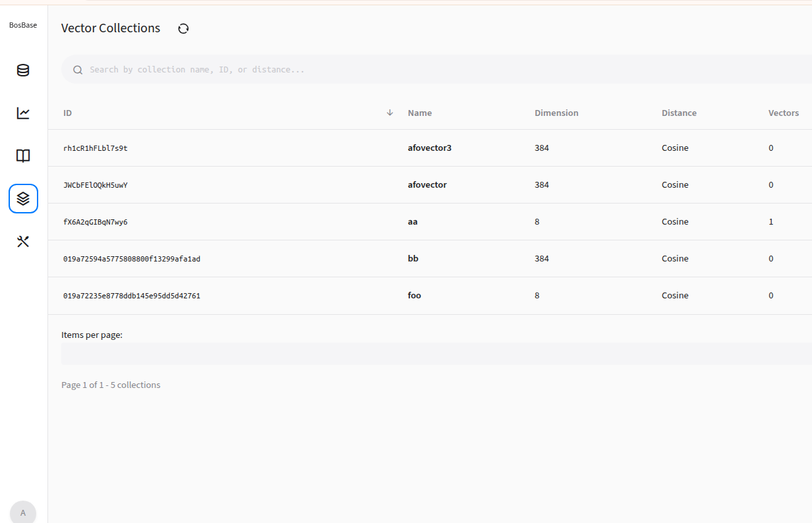Image resolution: width=812 pixels, height=523 pixels.
Task: Click dimension 8 in aa row
Action: click(537, 222)
